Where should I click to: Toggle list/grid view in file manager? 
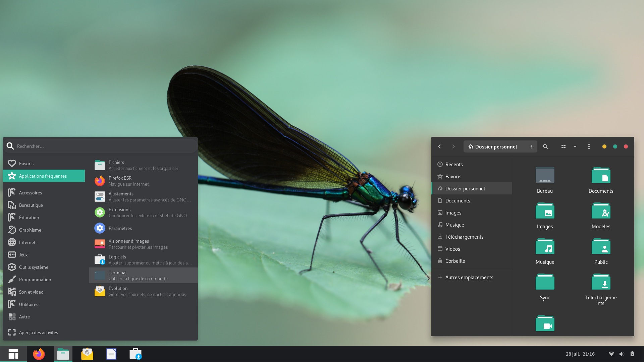[x=563, y=146]
